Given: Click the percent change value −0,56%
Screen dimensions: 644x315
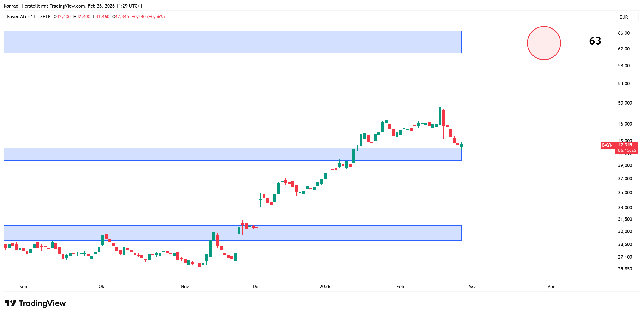Looking at the screenshot, I should pyautogui.click(x=156, y=17).
